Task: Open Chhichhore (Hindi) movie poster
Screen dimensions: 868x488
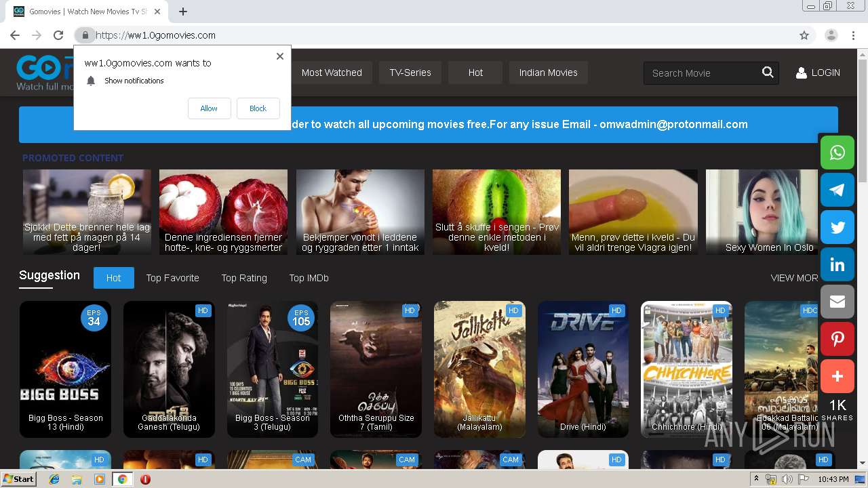Action: click(686, 369)
